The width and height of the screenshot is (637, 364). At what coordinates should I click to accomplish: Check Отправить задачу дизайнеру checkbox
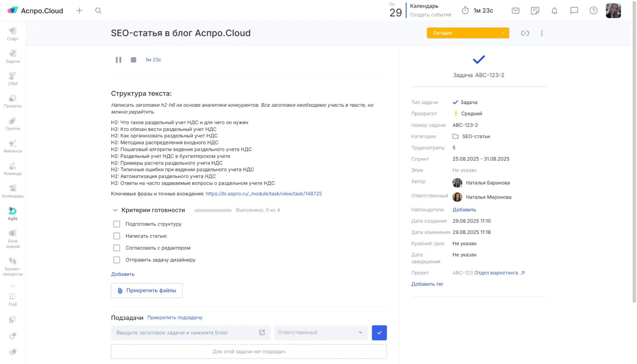pos(117,260)
